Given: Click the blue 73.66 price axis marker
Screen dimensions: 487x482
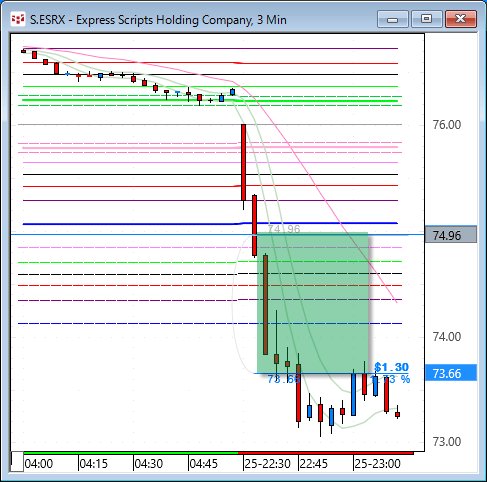Looking at the screenshot, I should pos(451,373).
